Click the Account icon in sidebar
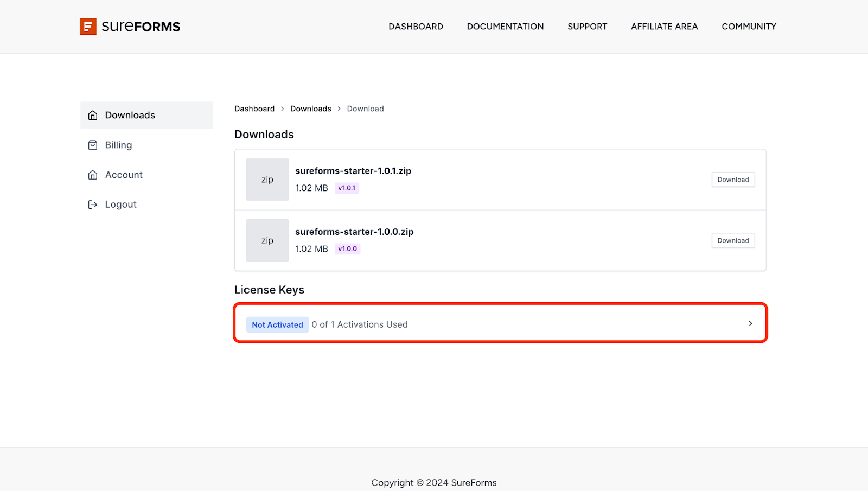 pyautogui.click(x=93, y=175)
